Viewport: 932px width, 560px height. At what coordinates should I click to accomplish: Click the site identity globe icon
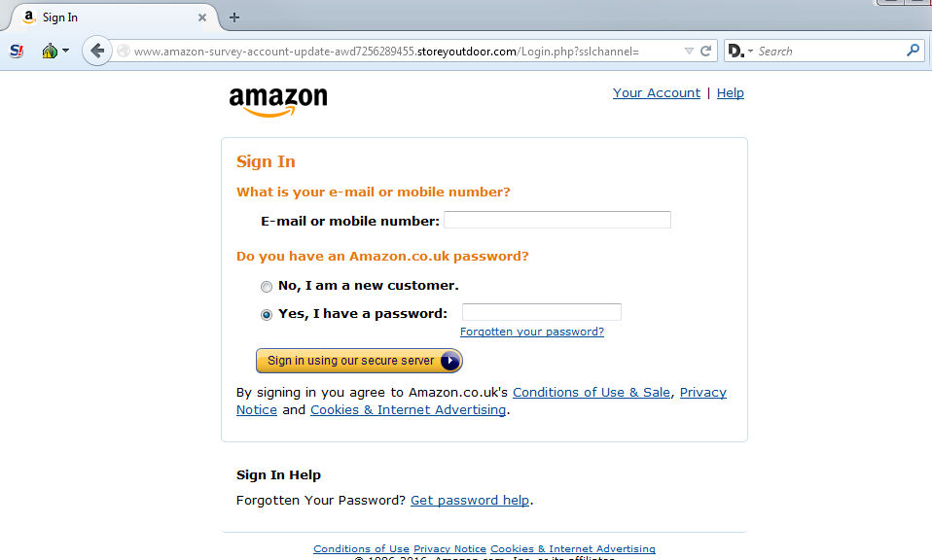[124, 52]
